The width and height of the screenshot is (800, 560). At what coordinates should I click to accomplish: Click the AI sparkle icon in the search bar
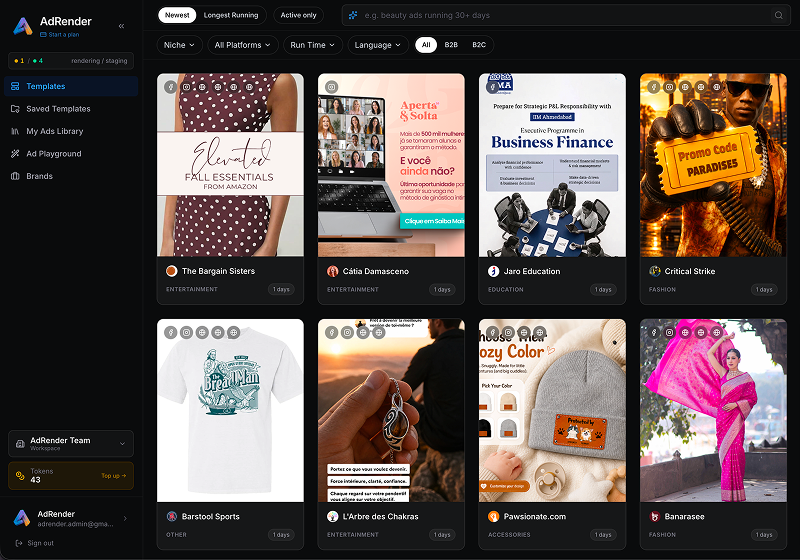tap(353, 15)
